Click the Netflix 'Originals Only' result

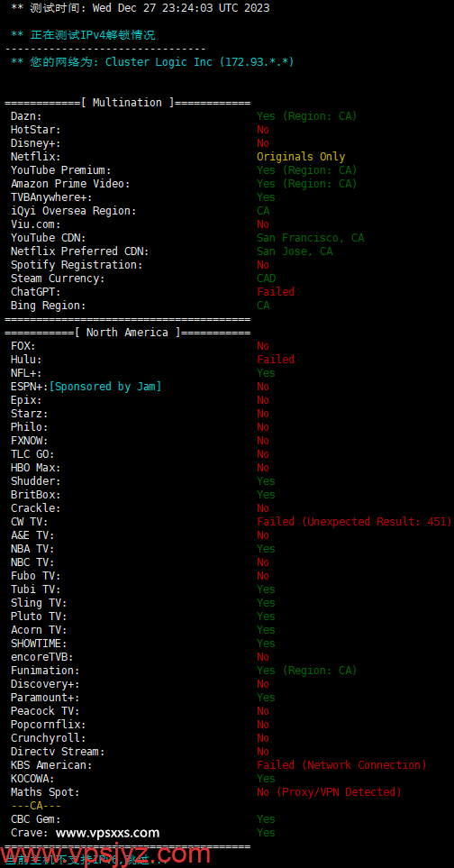[x=301, y=157]
